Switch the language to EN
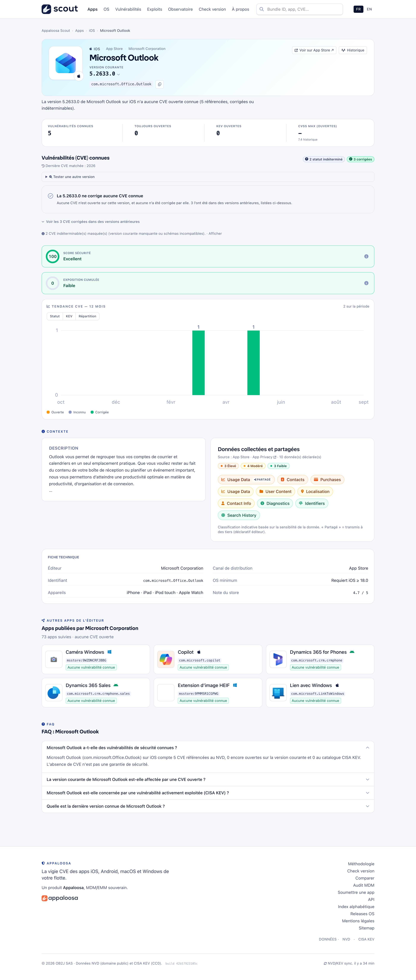Viewport: 416px width, 980px height. pyautogui.click(x=369, y=9)
